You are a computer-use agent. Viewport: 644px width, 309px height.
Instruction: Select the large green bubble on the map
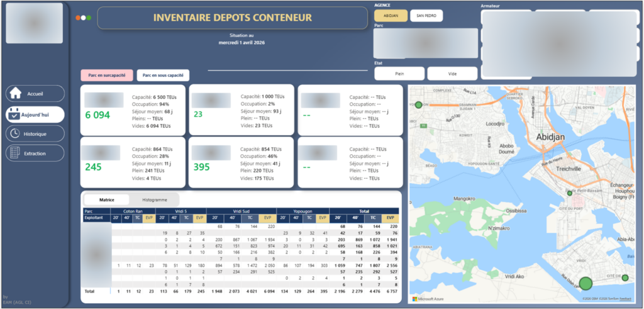[586, 284]
